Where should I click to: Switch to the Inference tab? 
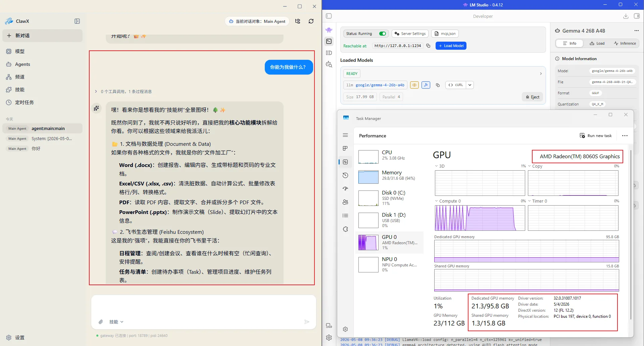(x=625, y=43)
